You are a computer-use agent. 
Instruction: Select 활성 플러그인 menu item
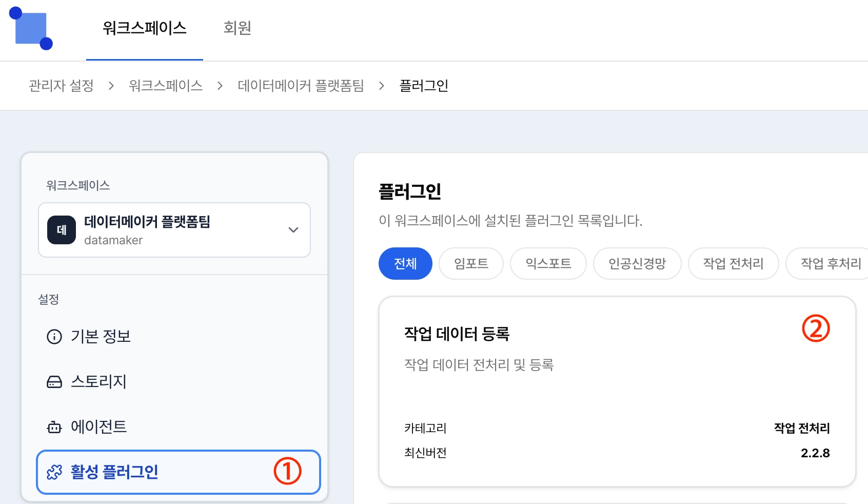point(179,472)
